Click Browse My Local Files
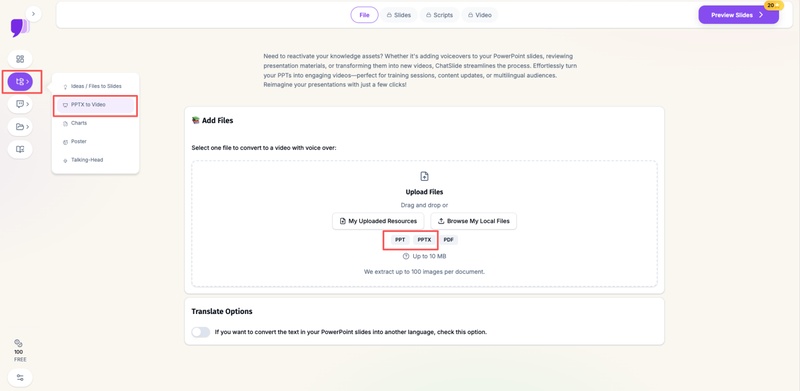The width and height of the screenshot is (800, 391). pyautogui.click(x=473, y=221)
